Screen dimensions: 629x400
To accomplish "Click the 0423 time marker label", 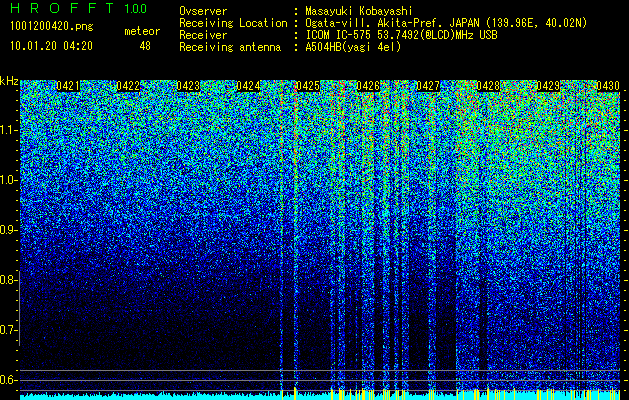I will pyautogui.click(x=188, y=86).
